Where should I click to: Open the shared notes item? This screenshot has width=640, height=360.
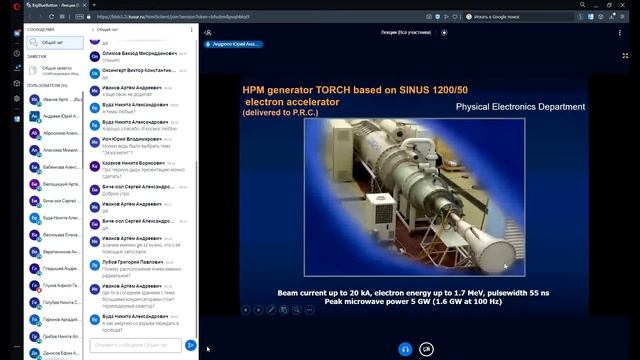[x=55, y=71]
